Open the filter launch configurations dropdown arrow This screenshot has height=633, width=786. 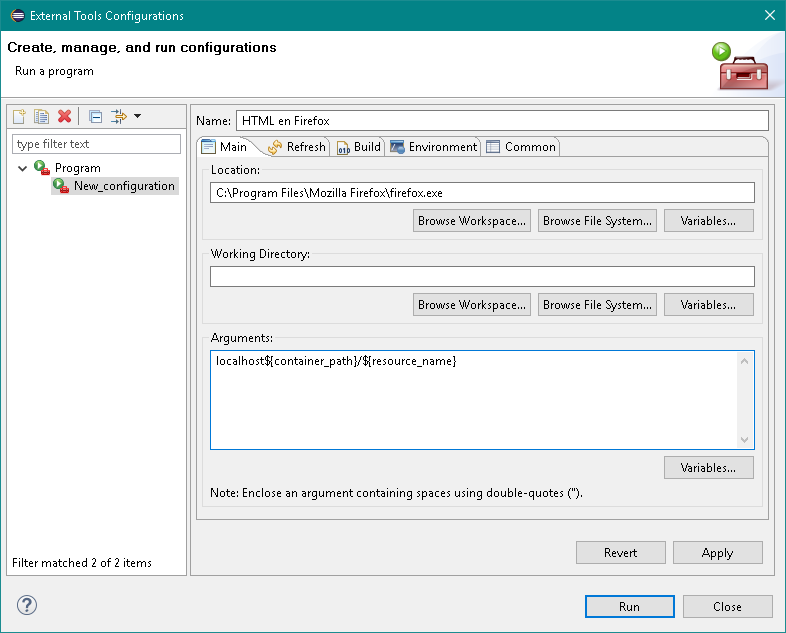click(137, 116)
